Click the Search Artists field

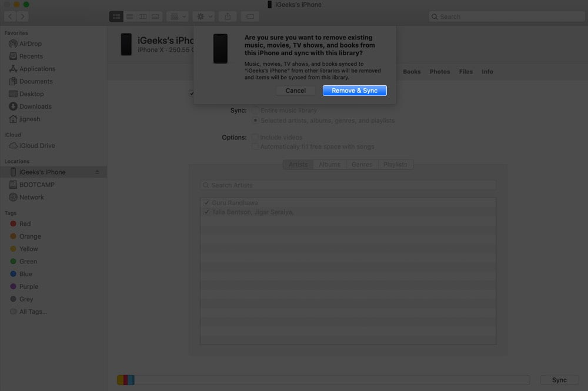click(x=348, y=185)
